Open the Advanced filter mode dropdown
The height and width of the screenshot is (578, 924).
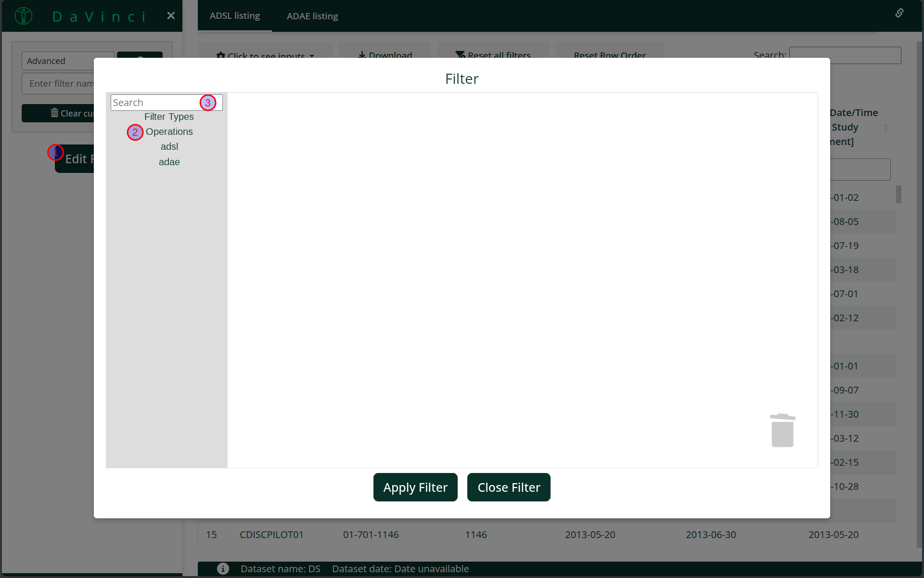(58, 61)
